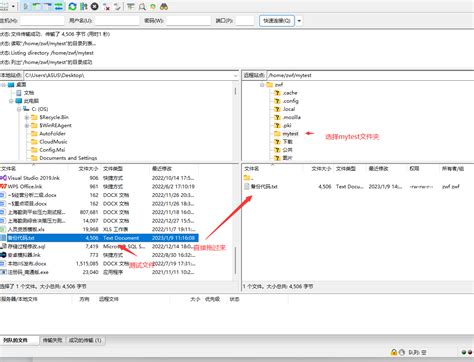Collapse the C: (OS) drive node
Viewport: 474px width, 362px height.
19,109
